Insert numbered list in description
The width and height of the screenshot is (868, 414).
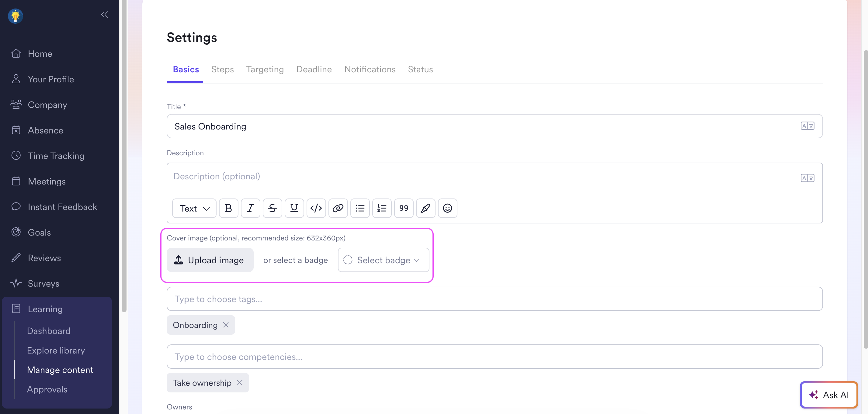[381, 208]
